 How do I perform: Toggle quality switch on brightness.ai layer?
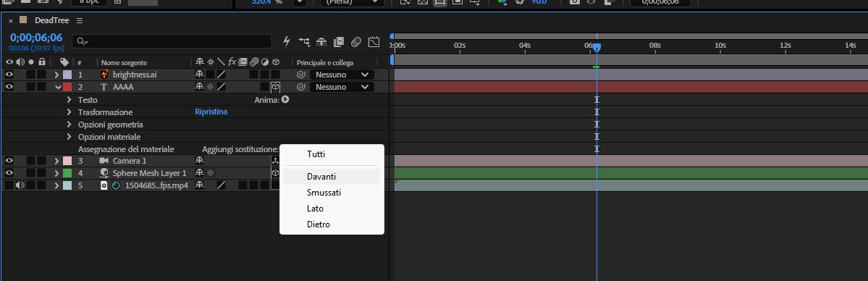click(221, 75)
